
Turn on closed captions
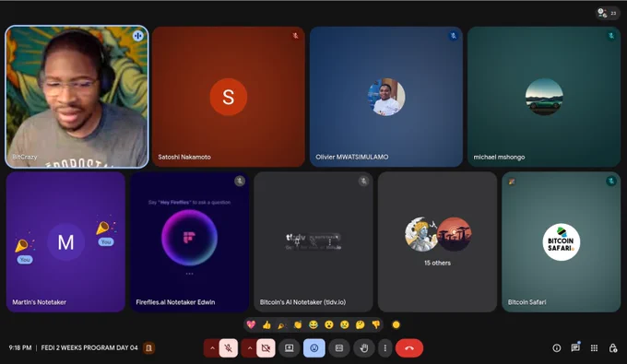tap(339, 348)
